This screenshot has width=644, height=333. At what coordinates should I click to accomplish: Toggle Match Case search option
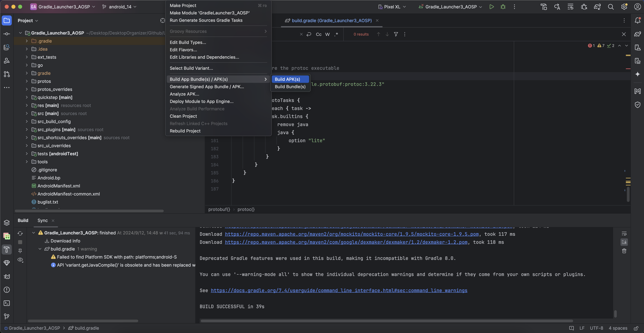click(318, 34)
